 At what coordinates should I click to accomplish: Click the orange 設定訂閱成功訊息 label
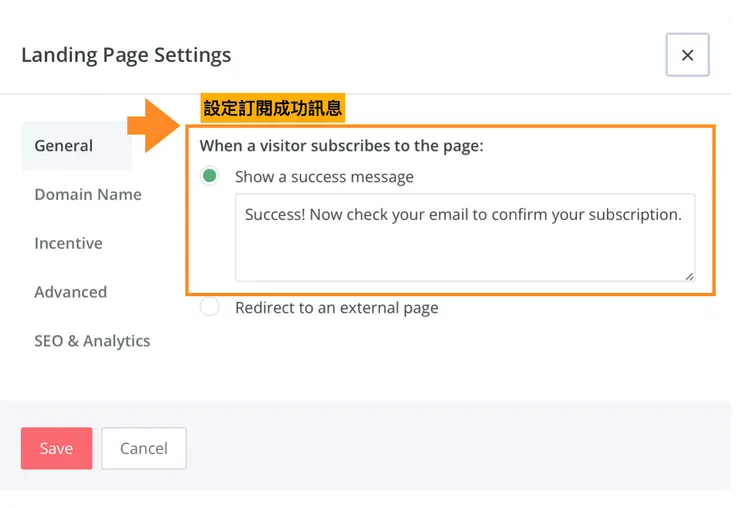click(273, 108)
